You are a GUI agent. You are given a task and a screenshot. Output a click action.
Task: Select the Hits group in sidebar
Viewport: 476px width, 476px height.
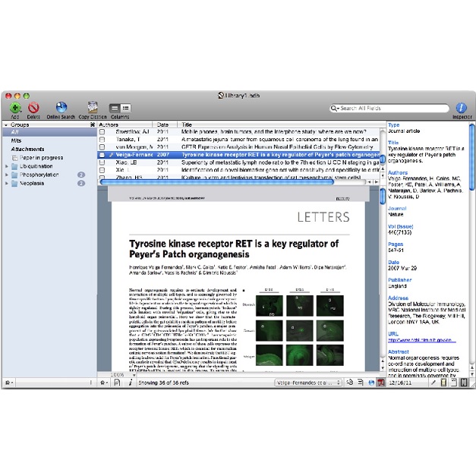(16, 140)
